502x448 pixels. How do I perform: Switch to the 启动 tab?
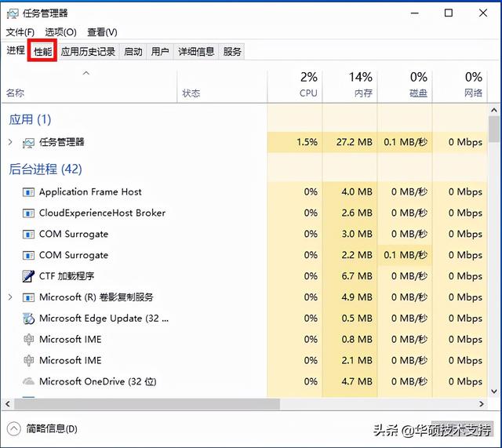[x=133, y=51]
